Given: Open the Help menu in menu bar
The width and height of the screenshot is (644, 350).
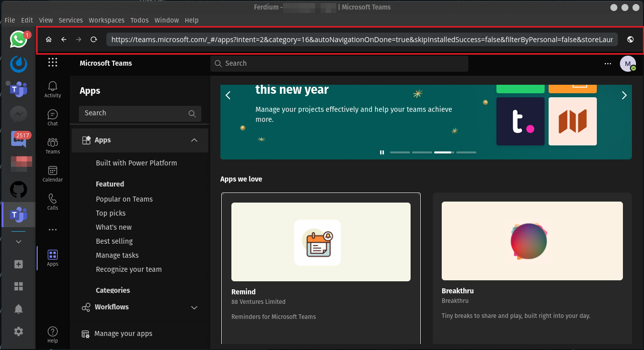Looking at the screenshot, I should (x=192, y=20).
